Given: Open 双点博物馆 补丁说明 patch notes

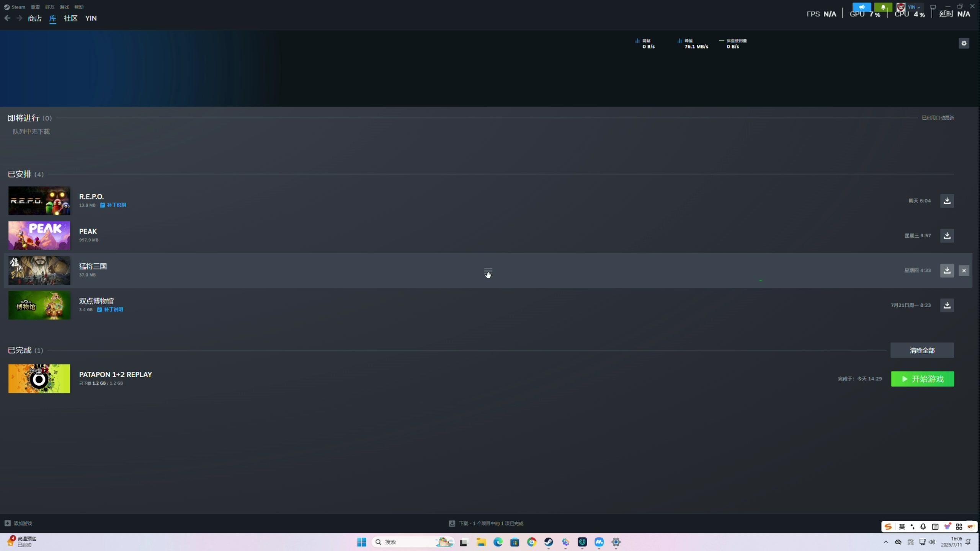Looking at the screenshot, I should click(110, 310).
